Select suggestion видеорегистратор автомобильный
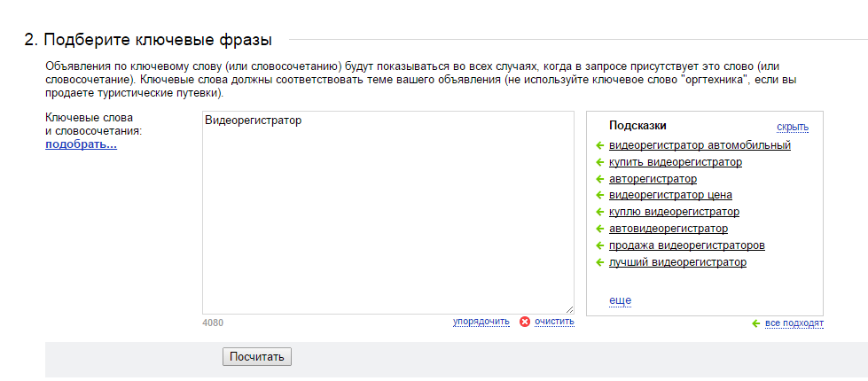 [700, 145]
